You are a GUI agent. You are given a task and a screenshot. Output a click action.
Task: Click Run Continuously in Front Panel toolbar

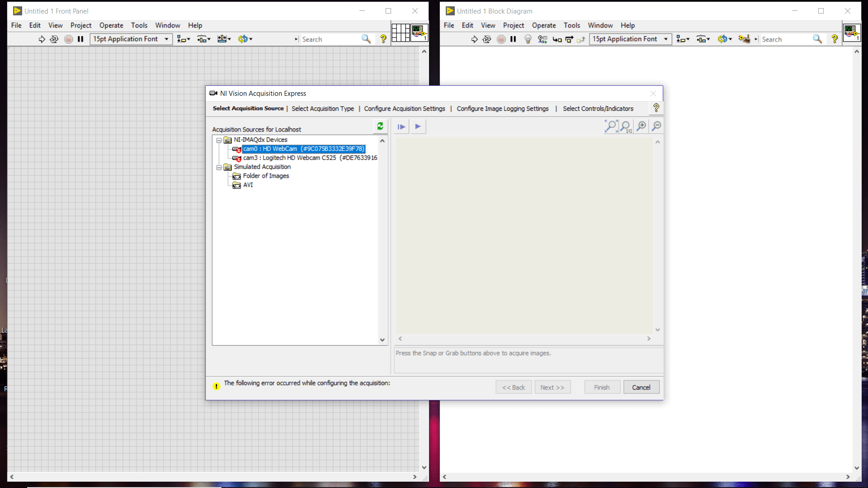54,39
